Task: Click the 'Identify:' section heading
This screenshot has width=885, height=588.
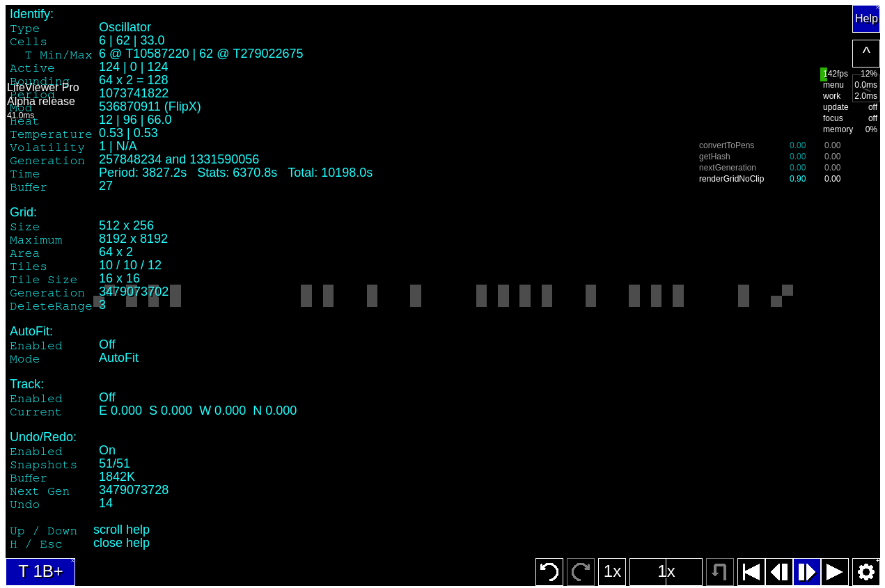Action: (31, 14)
